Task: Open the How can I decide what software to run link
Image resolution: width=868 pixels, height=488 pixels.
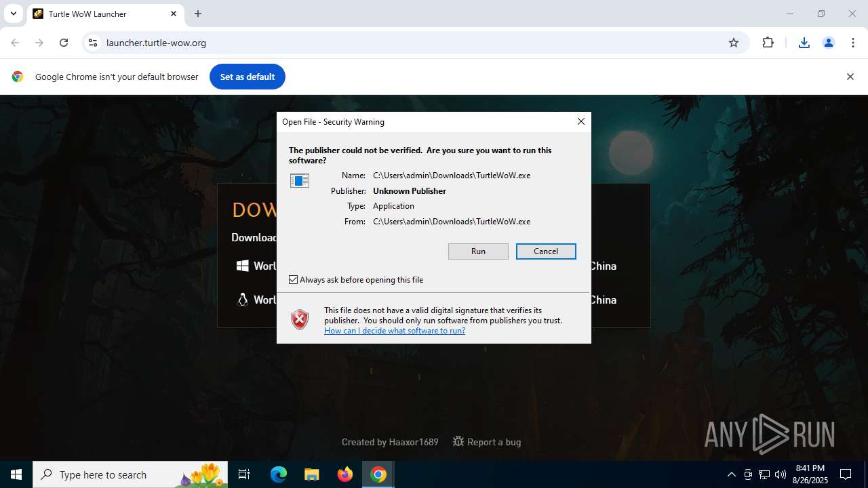Action: click(395, 331)
